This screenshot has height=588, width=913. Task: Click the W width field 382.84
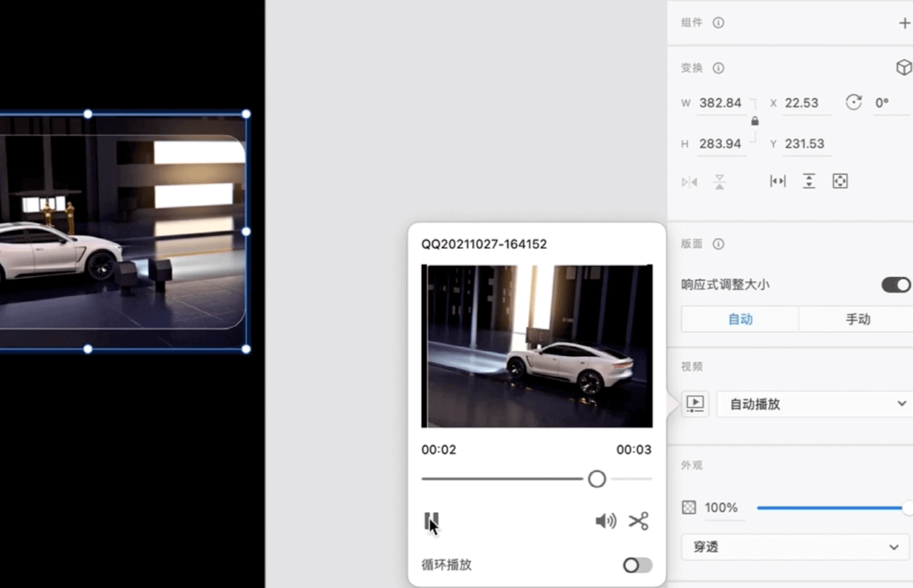point(721,103)
